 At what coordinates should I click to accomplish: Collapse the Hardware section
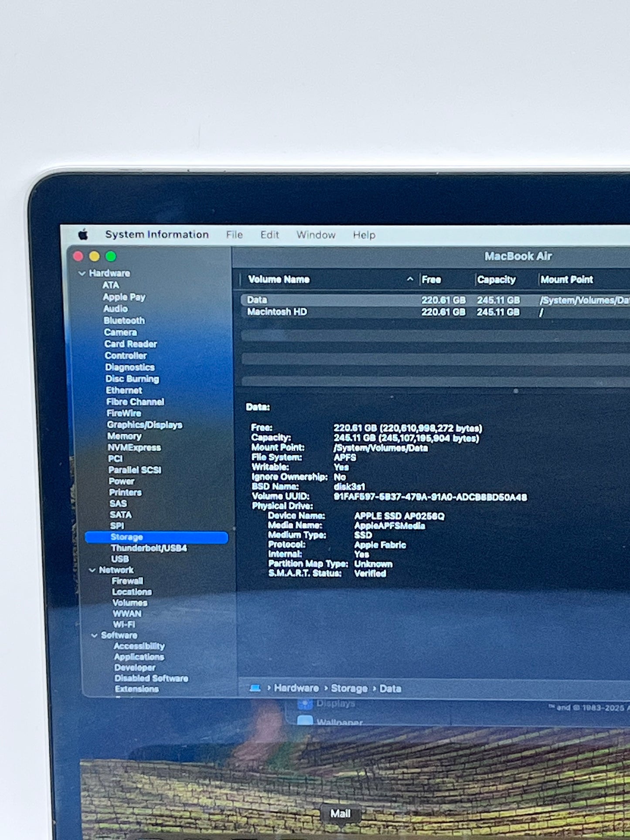(82, 273)
